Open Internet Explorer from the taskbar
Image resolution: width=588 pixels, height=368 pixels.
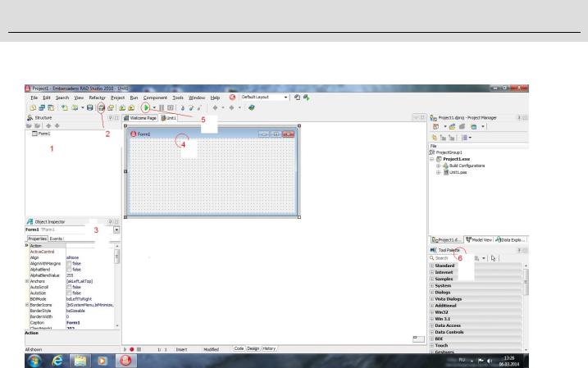click(57, 361)
